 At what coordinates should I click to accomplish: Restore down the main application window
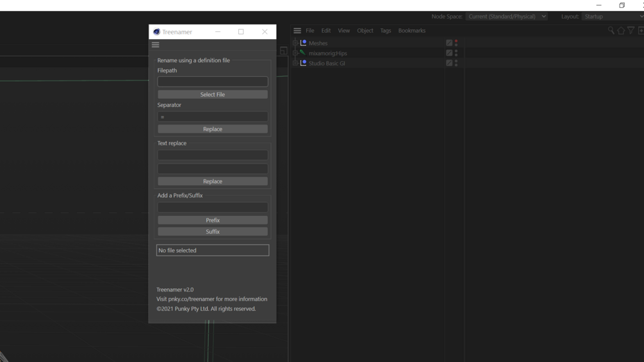tap(622, 5)
